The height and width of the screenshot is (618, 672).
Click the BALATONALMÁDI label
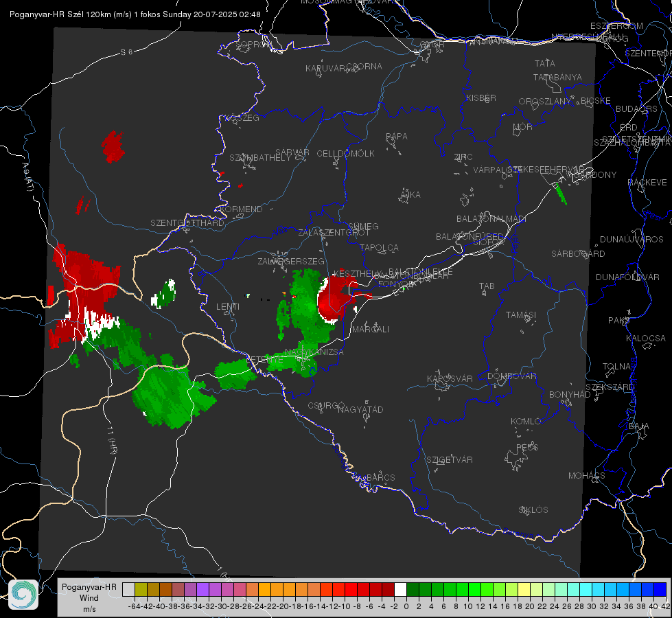pos(491,219)
